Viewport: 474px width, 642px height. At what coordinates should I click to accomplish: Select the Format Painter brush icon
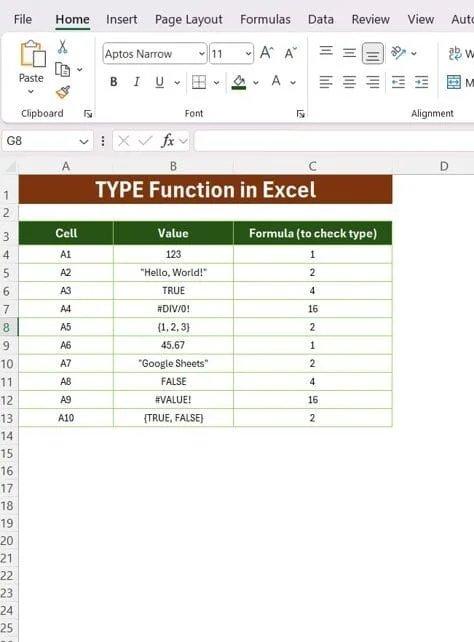pos(63,93)
